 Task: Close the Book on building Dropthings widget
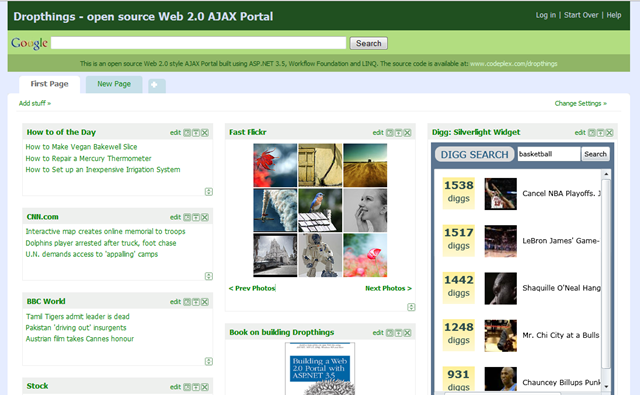407,333
